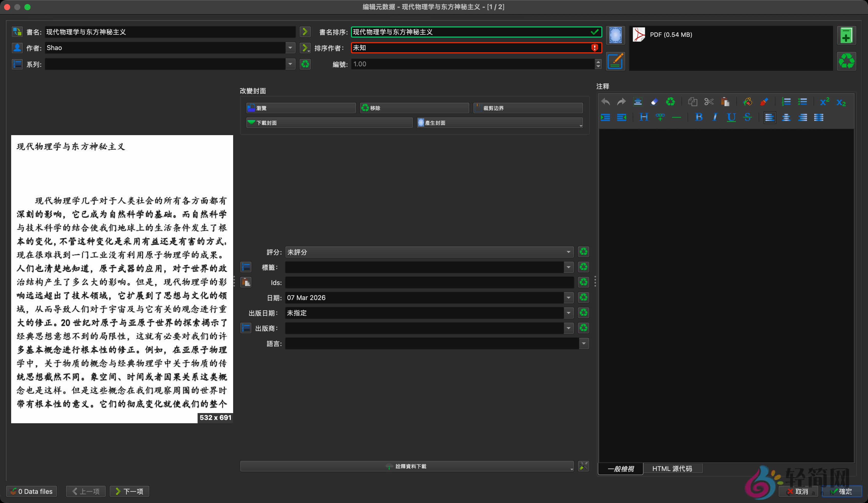This screenshot has height=503, width=868.
Task: Click the book cover thumbnail
Action: (x=122, y=279)
